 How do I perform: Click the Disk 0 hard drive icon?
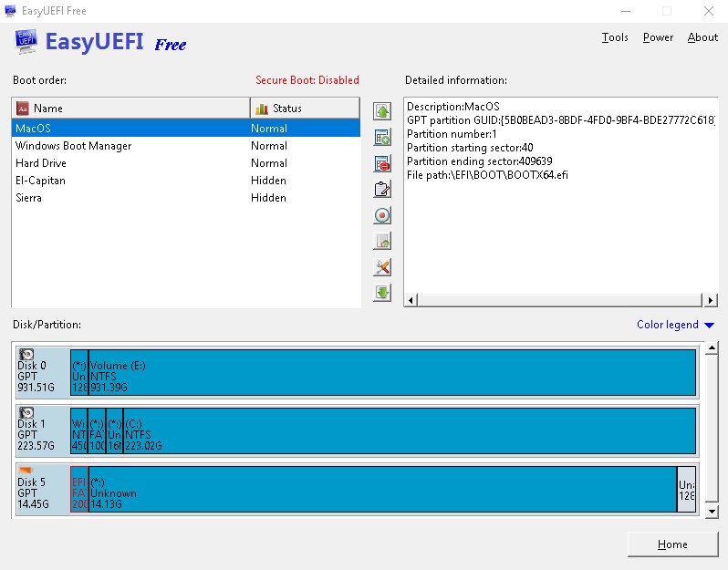pyautogui.click(x=26, y=354)
